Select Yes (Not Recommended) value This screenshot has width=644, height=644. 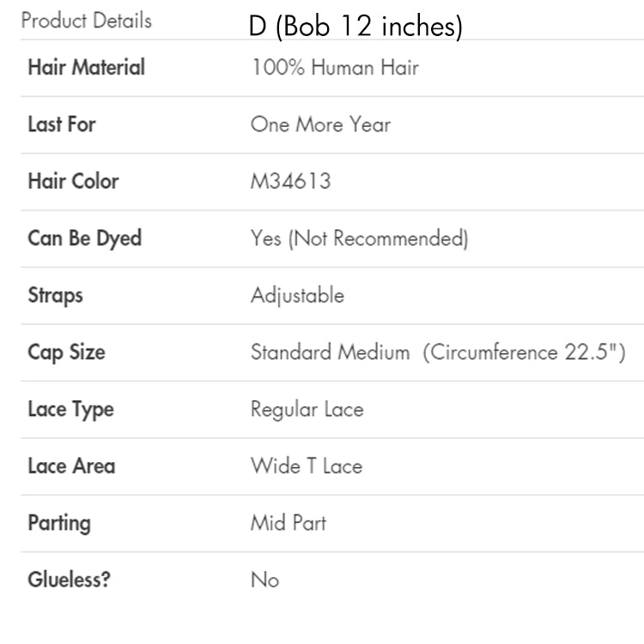360,239
